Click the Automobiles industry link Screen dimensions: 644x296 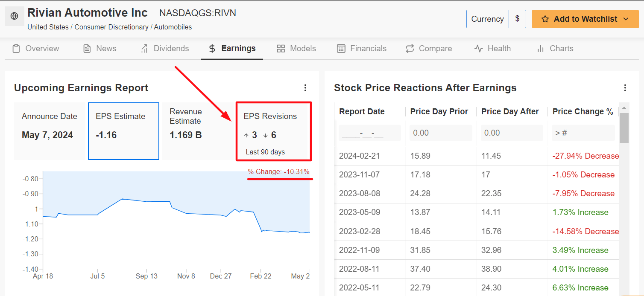[x=173, y=27]
